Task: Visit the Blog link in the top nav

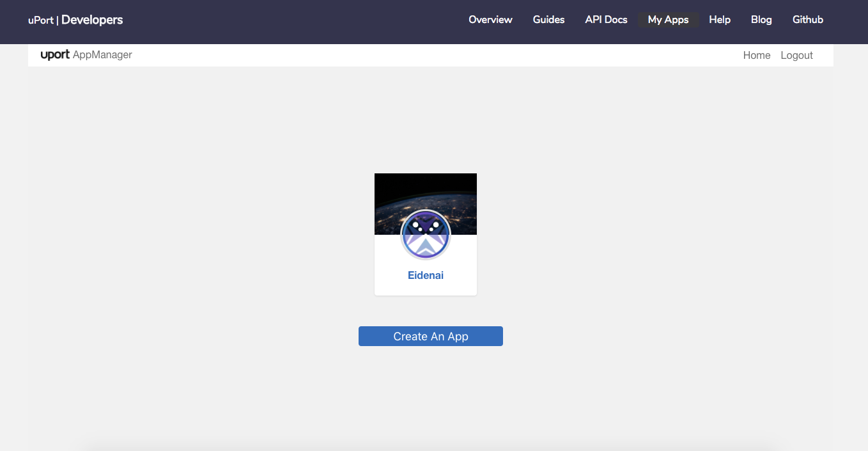Action: coord(761,20)
